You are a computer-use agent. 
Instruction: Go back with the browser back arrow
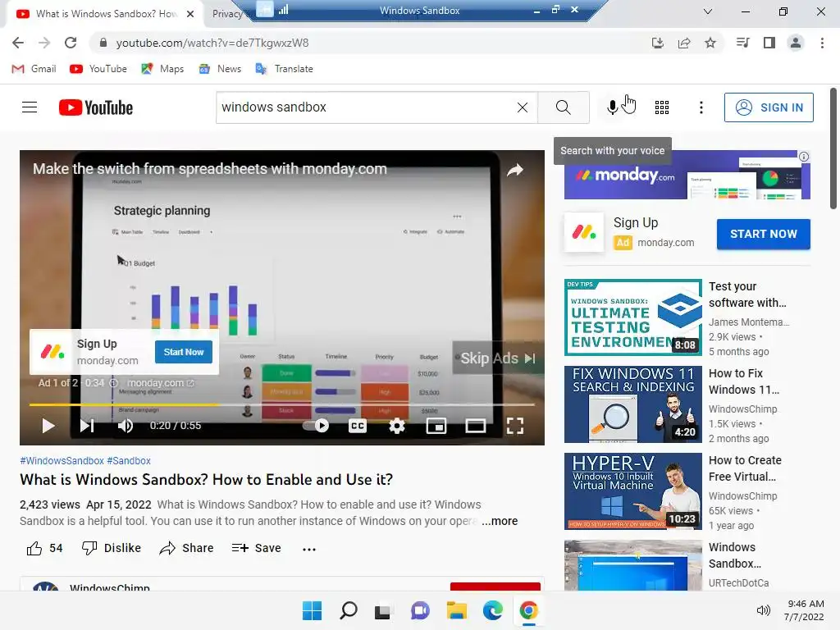pos(18,43)
